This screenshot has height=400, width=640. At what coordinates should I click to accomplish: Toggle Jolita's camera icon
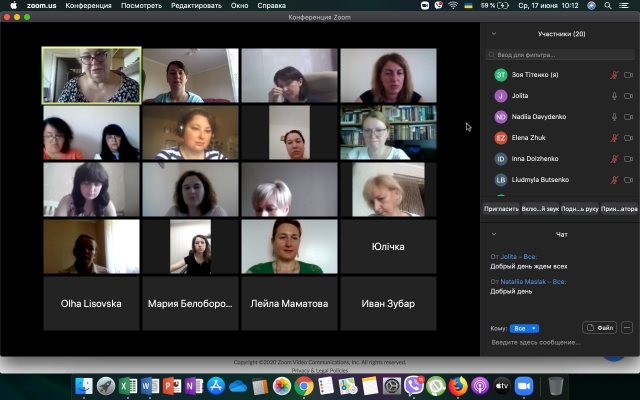(x=629, y=96)
